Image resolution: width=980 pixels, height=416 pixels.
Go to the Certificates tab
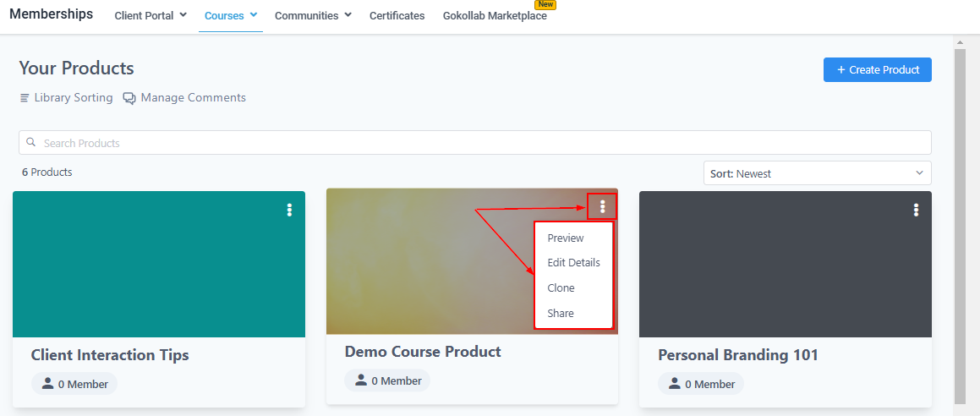coord(397,16)
